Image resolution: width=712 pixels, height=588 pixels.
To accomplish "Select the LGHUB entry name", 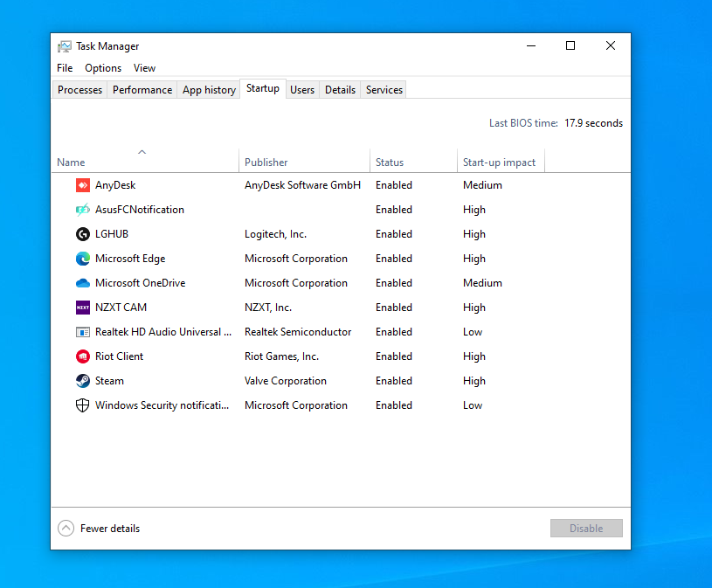I will pyautogui.click(x=112, y=234).
